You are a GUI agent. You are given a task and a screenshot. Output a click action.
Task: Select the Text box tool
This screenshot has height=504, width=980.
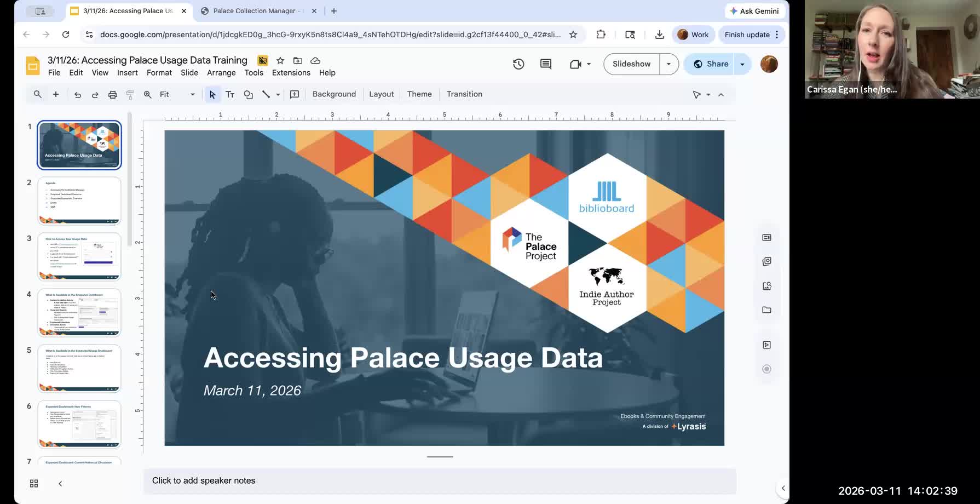[x=230, y=94]
